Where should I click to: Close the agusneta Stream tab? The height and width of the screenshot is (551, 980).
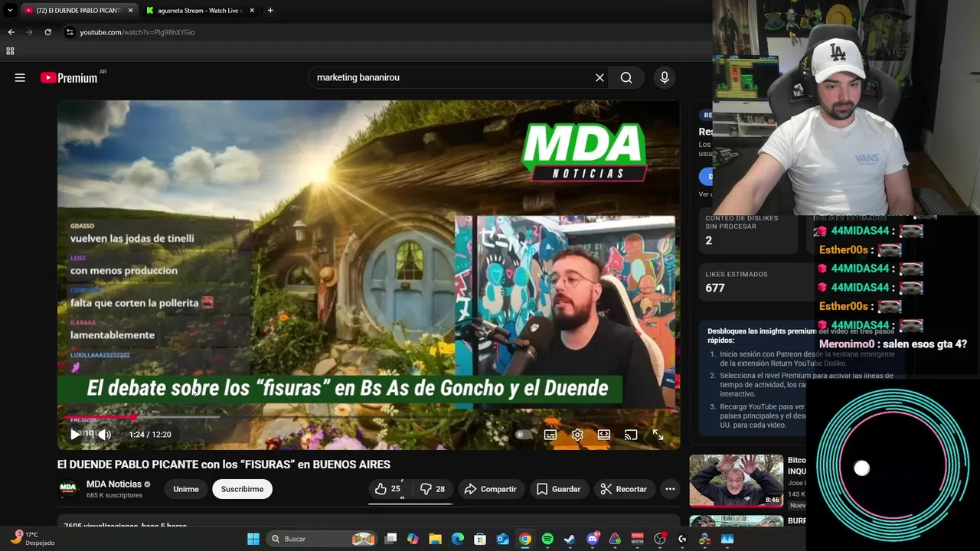[252, 11]
